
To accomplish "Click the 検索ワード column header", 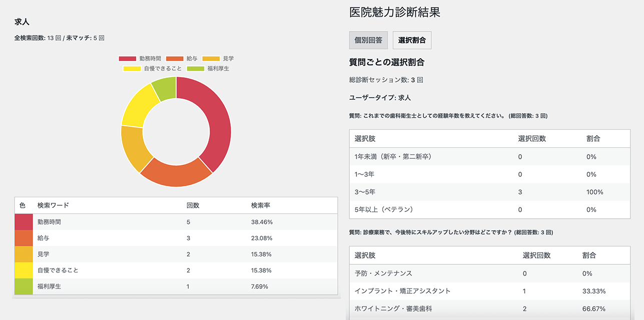I will (54, 205).
